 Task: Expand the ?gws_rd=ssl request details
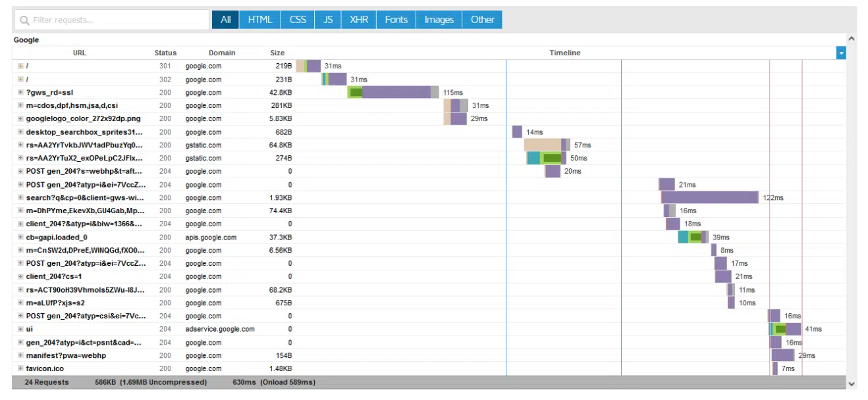(20, 93)
